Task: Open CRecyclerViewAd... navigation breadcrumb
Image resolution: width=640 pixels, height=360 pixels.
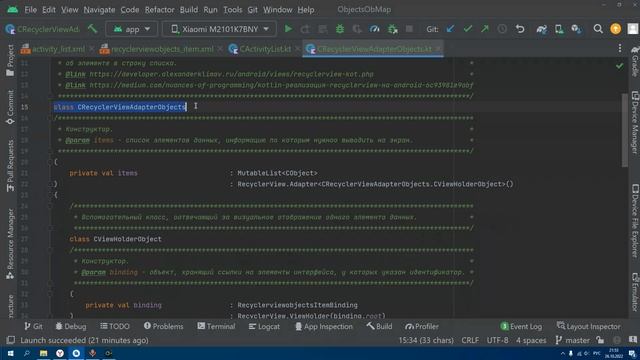Action: click(x=42, y=29)
